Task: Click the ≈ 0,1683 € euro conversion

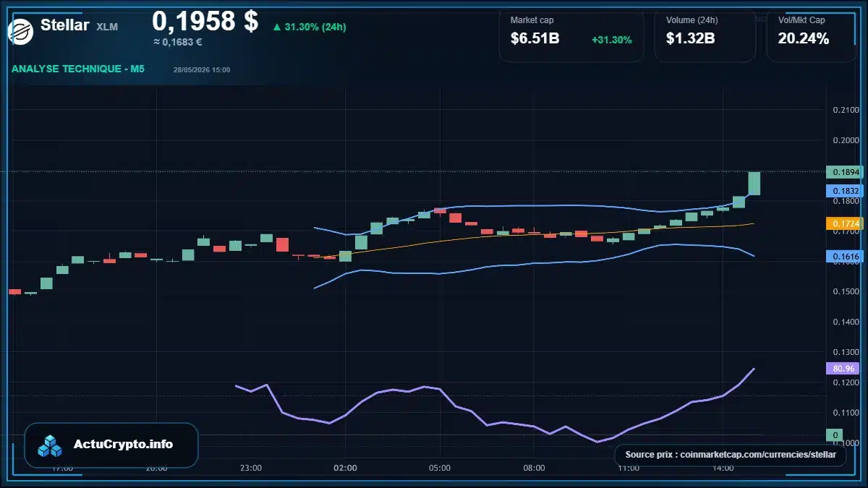Action: coord(177,42)
